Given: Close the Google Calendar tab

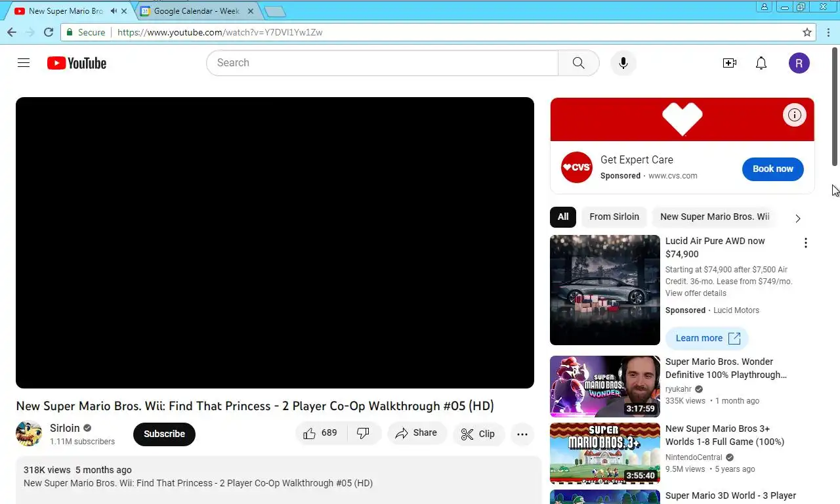Looking at the screenshot, I should pos(250,11).
